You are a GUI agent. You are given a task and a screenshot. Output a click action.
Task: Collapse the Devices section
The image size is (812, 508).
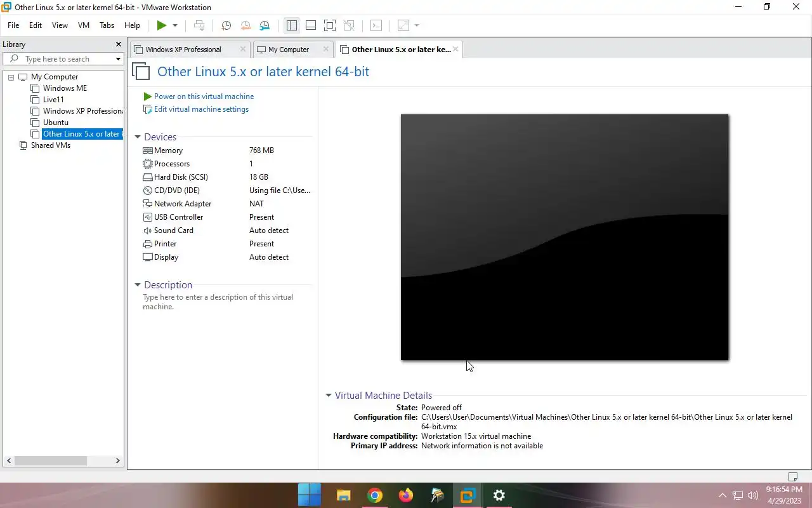point(138,137)
